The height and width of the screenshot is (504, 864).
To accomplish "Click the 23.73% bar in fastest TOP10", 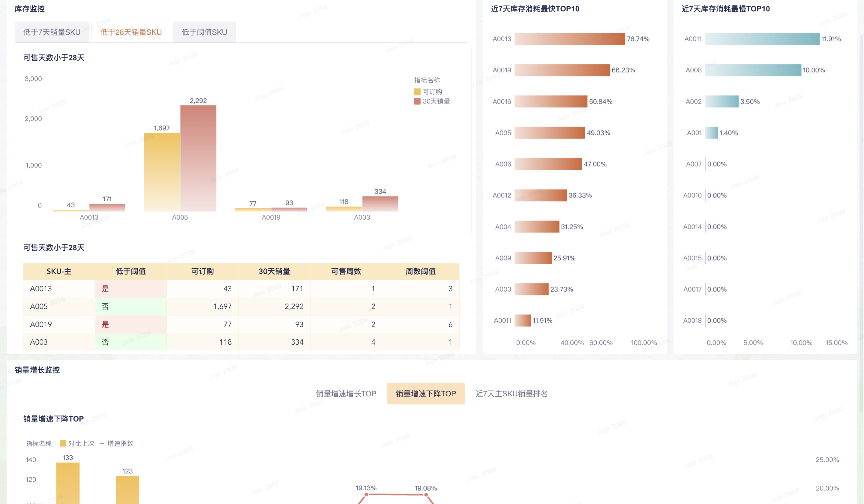I will point(532,289).
